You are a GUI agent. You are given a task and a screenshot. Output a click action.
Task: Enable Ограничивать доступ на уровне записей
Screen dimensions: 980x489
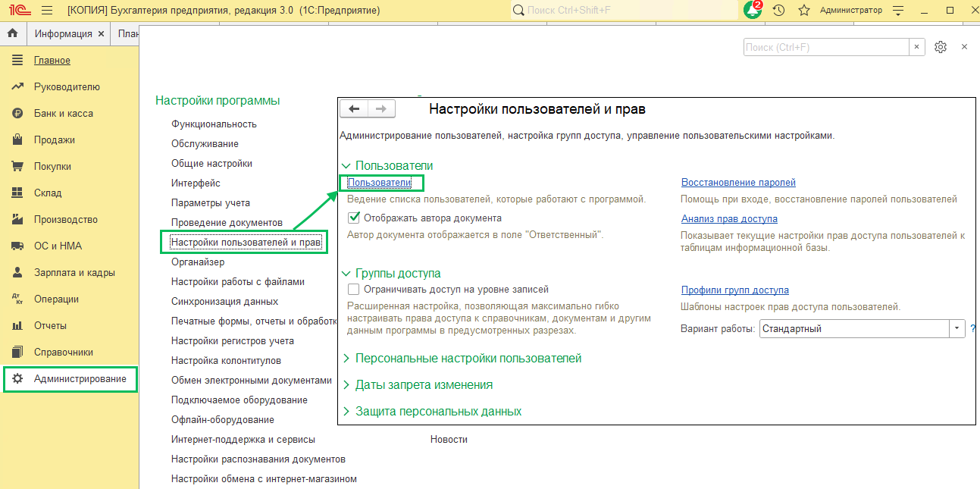pos(353,289)
